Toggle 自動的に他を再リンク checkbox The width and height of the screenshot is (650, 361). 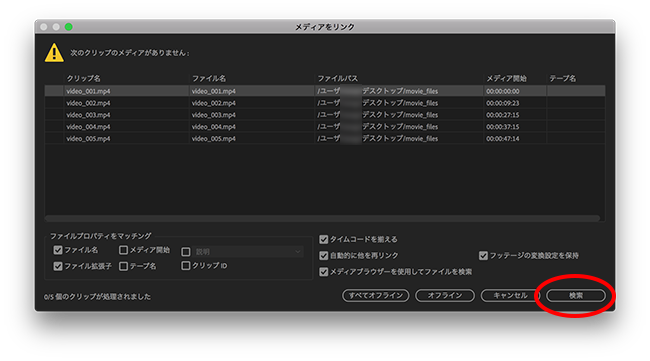click(324, 256)
